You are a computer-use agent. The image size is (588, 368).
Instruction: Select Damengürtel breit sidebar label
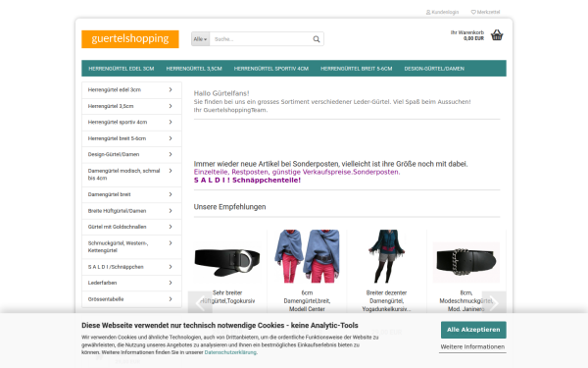click(x=109, y=194)
